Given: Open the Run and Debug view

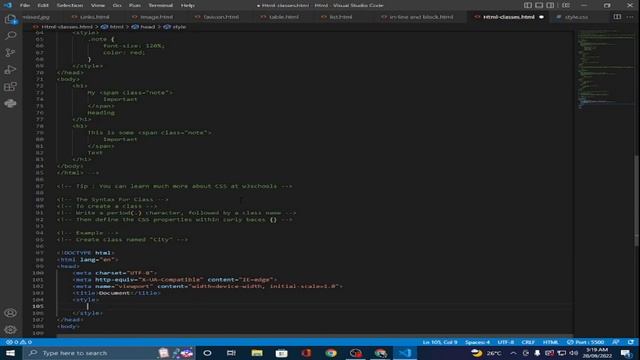Looking at the screenshot, I should click(10, 70).
